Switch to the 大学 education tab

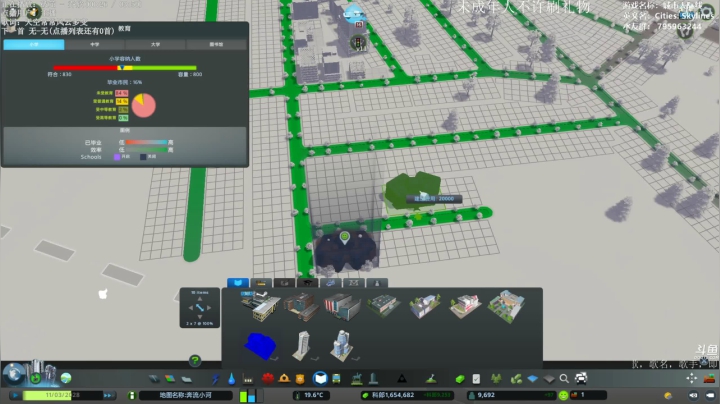click(155, 45)
